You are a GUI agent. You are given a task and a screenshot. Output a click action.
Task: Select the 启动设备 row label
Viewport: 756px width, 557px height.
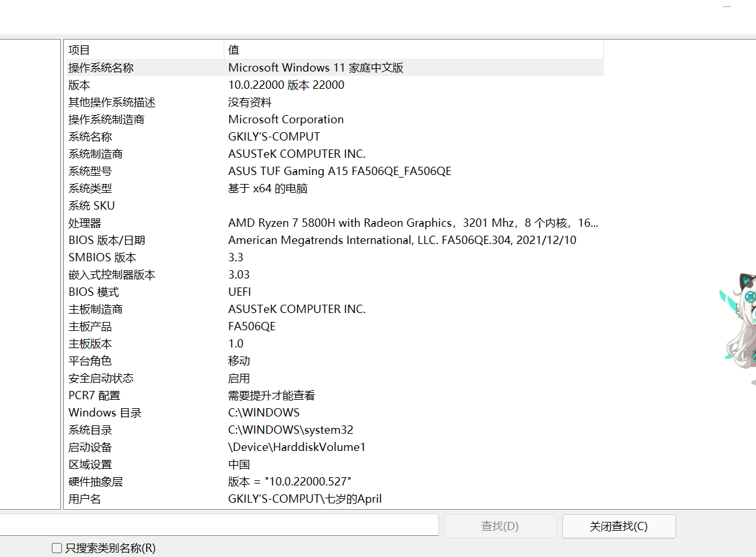click(x=89, y=447)
